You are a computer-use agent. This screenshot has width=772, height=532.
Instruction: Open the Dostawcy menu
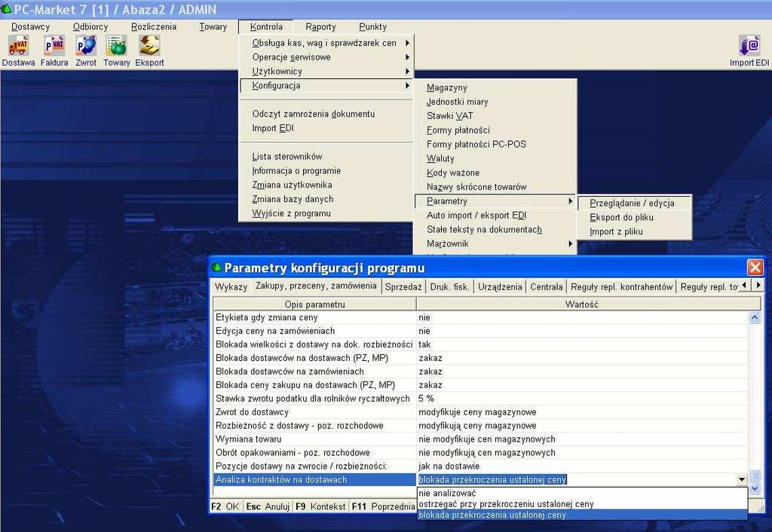click(30, 26)
